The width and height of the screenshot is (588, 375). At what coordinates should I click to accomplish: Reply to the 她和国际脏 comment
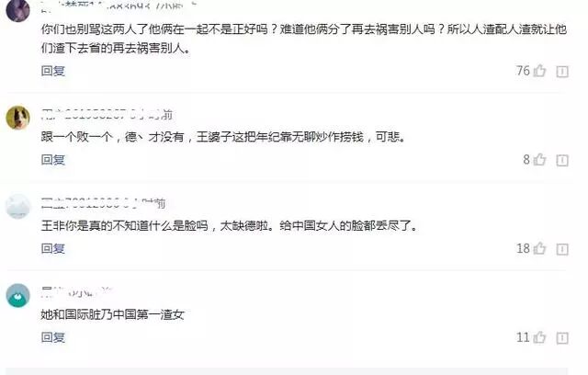[53, 337]
